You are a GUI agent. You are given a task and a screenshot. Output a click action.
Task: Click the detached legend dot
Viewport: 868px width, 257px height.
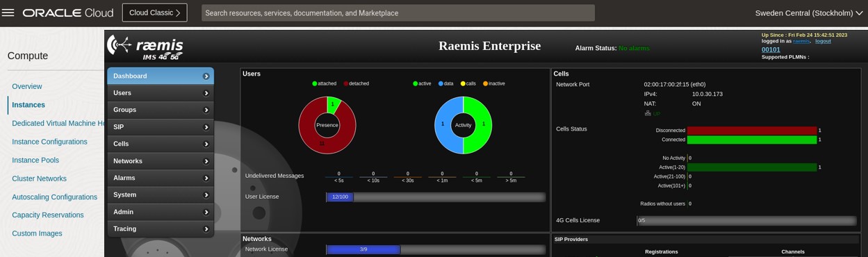pyautogui.click(x=346, y=83)
